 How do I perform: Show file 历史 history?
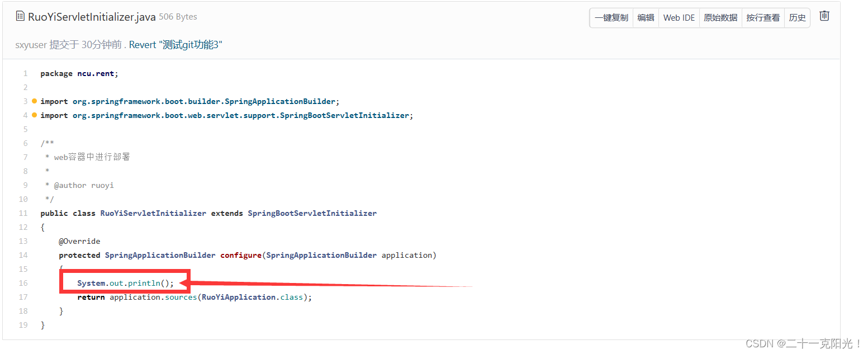point(797,18)
